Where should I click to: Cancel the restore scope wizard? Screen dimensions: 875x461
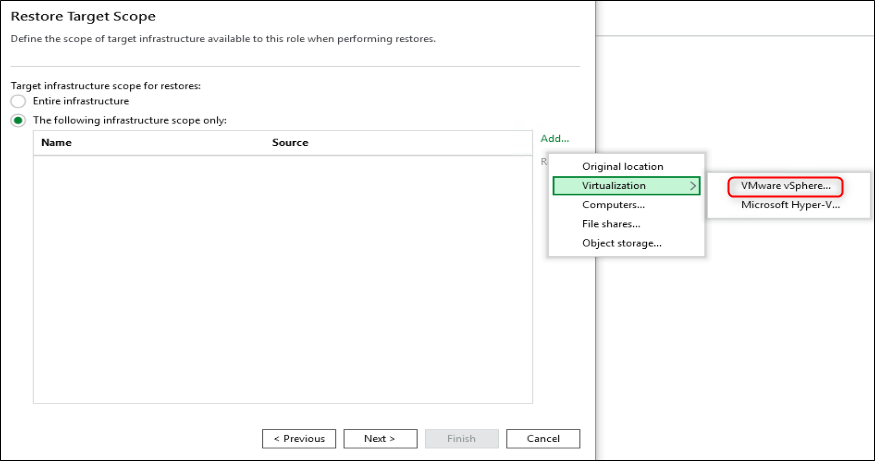click(543, 439)
